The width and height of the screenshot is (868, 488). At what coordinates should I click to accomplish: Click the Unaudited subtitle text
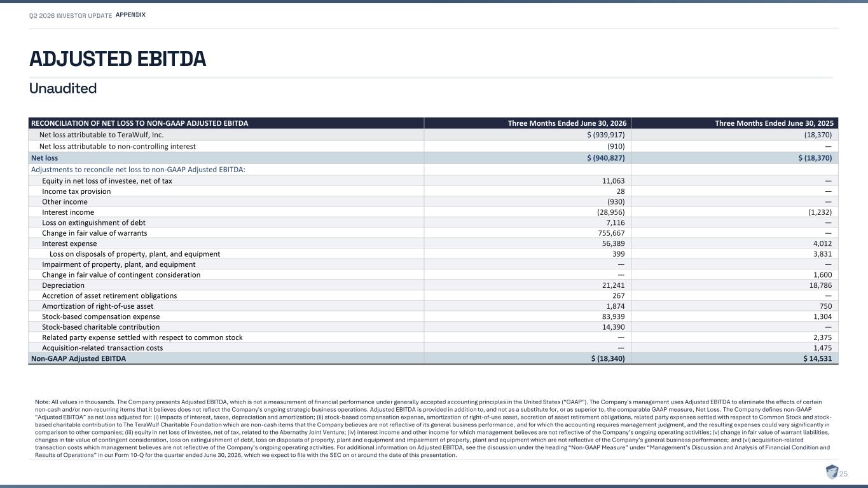63,88
